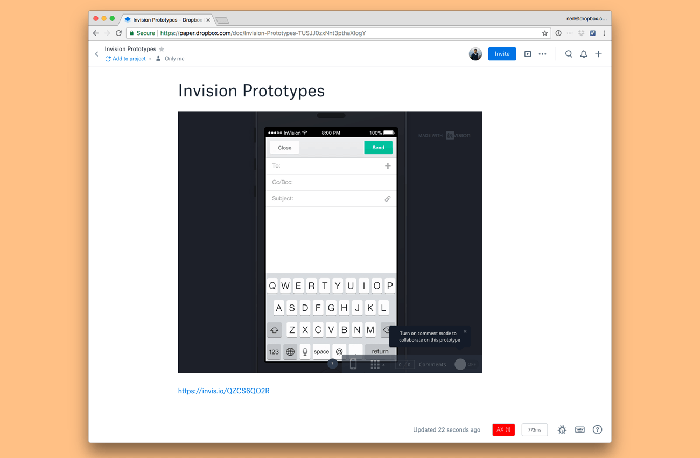Tap the return key on prototype keyboard
This screenshot has height=458, width=700.
[x=380, y=352]
